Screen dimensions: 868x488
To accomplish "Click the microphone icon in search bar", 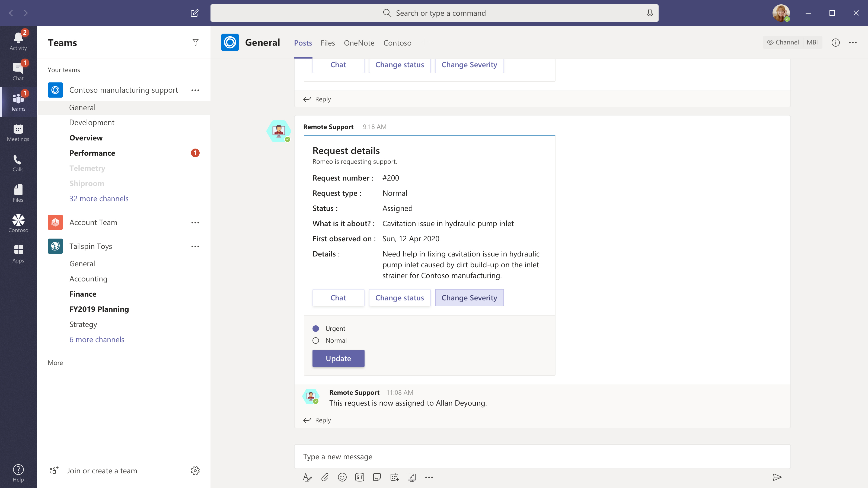I will point(650,13).
